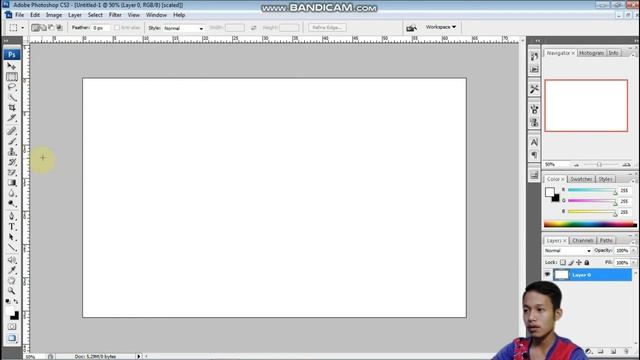The width and height of the screenshot is (640, 360).
Task: Select the Line shape tool
Action: [x=11, y=247]
